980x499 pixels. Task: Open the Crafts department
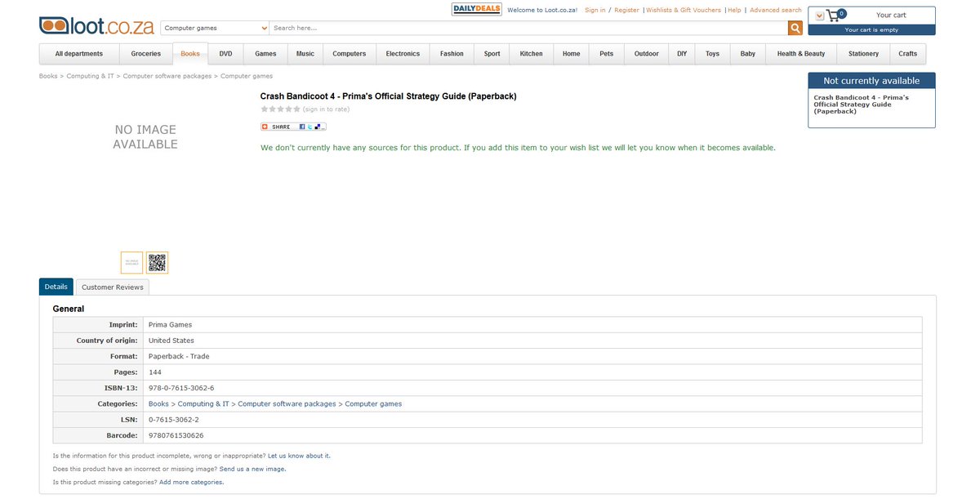[x=907, y=54]
